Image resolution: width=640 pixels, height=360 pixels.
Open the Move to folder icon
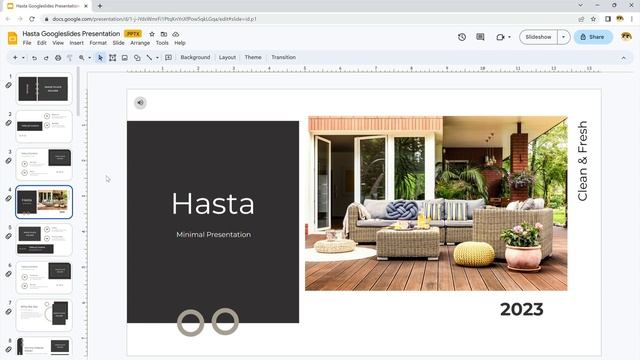point(164,34)
